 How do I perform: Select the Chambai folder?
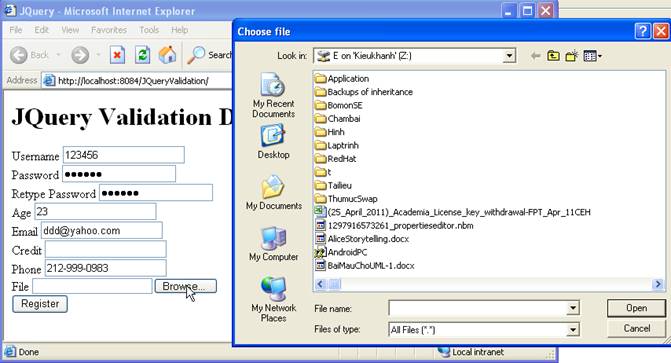[x=338, y=119]
